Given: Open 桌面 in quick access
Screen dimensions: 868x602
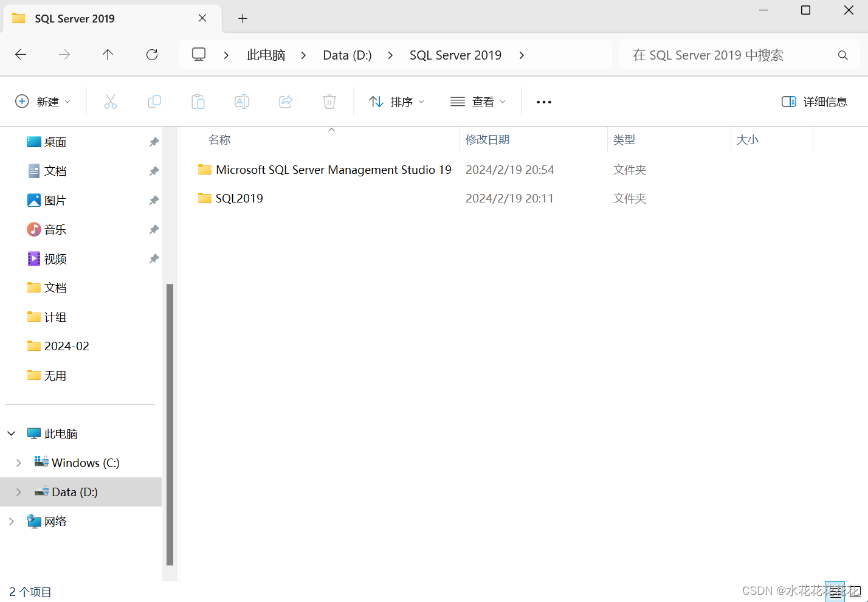Looking at the screenshot, I should click(x=55, y=142).
